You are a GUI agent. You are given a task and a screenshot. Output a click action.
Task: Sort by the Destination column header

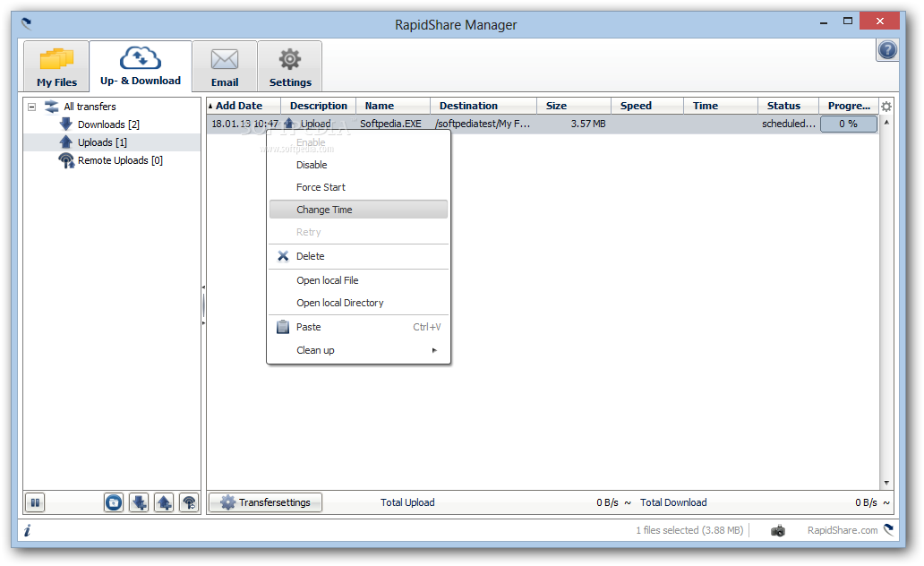[483, 106]
